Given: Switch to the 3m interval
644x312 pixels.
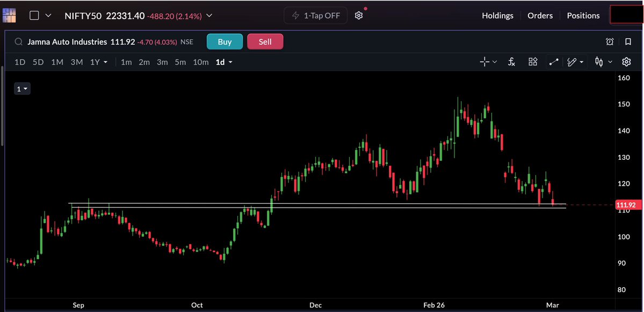Looking at the screenshot, I should [162, 62].
